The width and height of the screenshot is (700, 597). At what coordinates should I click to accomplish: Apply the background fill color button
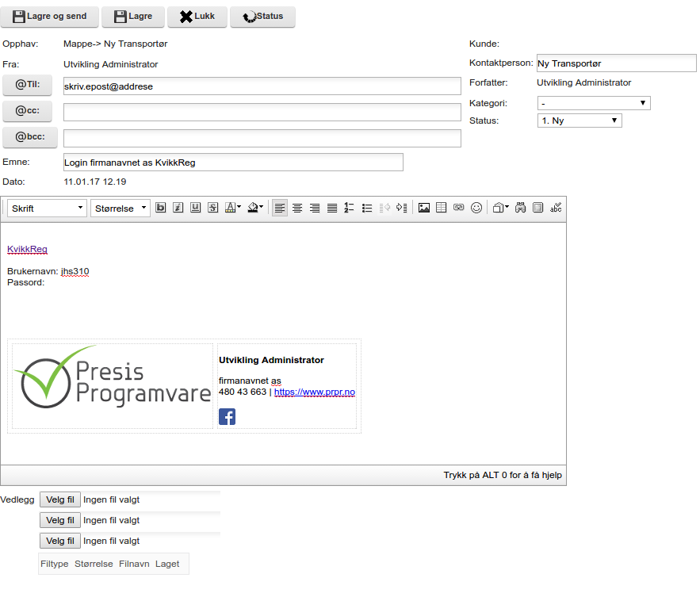click(253, 208)
